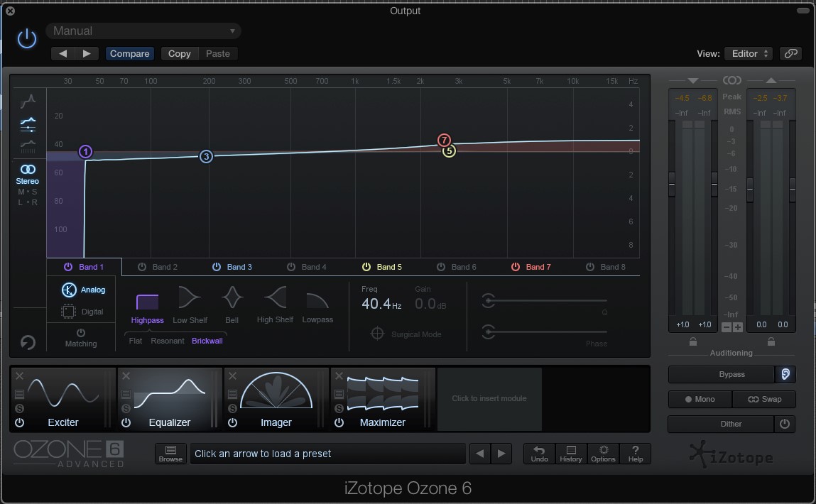
Task: Select Digital EQ mode
Action: click(82, 312)
